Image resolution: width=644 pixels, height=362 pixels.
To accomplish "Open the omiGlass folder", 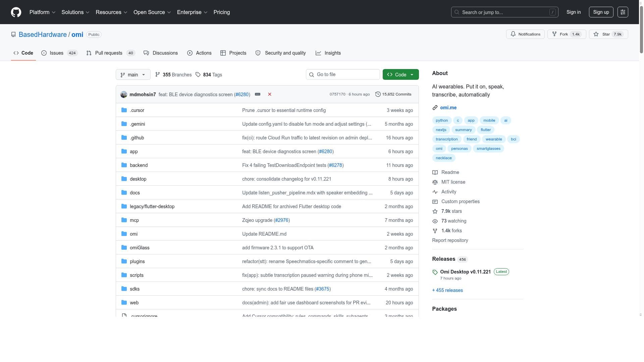I will click(x=140, y=248).
